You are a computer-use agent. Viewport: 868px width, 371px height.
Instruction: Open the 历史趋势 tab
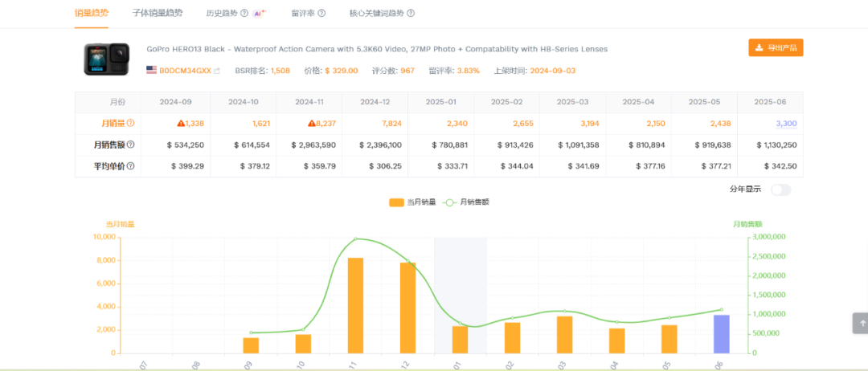click(x=222, y=13)
